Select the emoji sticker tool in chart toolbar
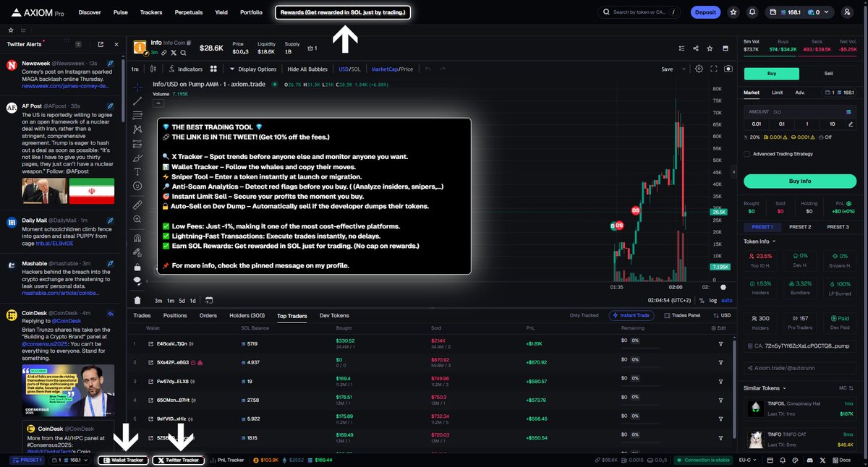 click(x=137, y=186)
